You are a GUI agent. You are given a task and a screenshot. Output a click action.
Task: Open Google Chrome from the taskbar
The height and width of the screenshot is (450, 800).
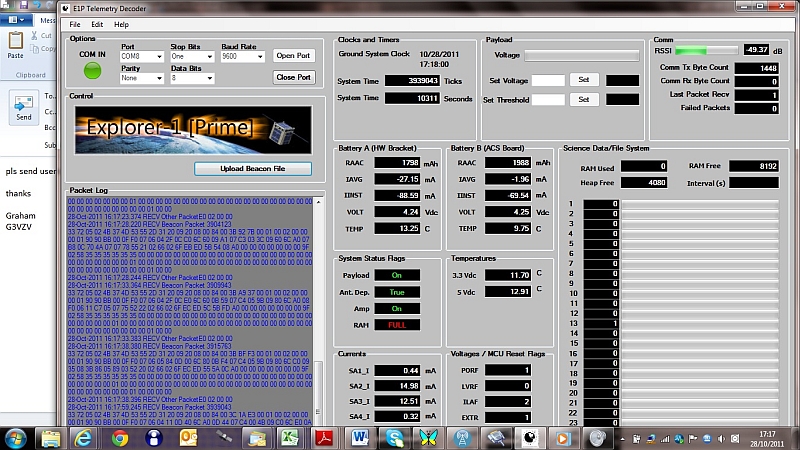pyautogui.click(x=120, y=438)
